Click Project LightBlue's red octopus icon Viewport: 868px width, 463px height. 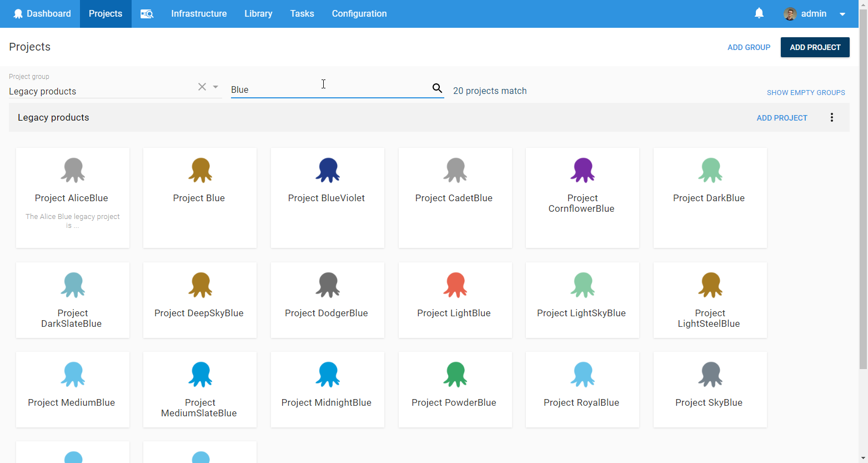tap(454, 285)
